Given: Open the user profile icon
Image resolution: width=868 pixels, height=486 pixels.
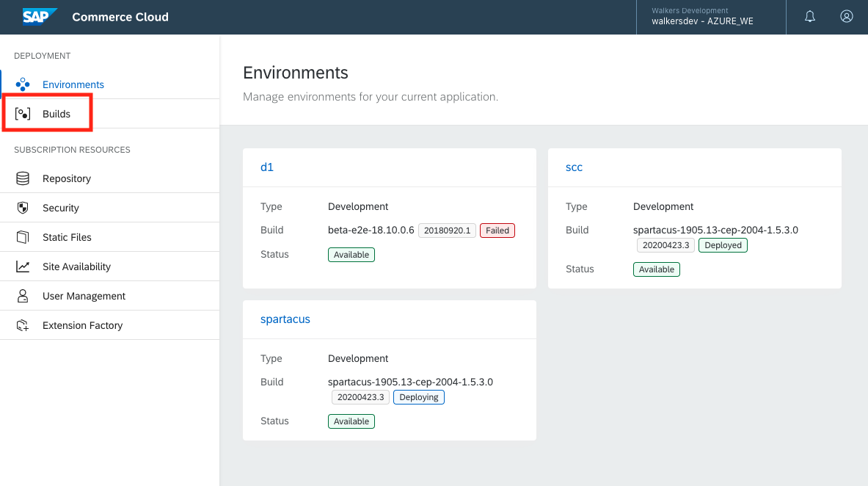Looking at the screenshot, I should (x=847, y=17).
